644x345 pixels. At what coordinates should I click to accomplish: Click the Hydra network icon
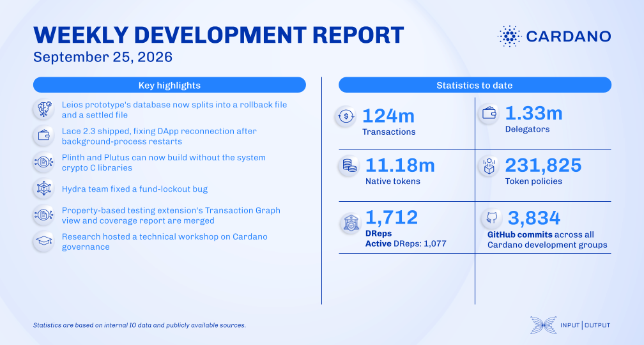pos(43,189)
